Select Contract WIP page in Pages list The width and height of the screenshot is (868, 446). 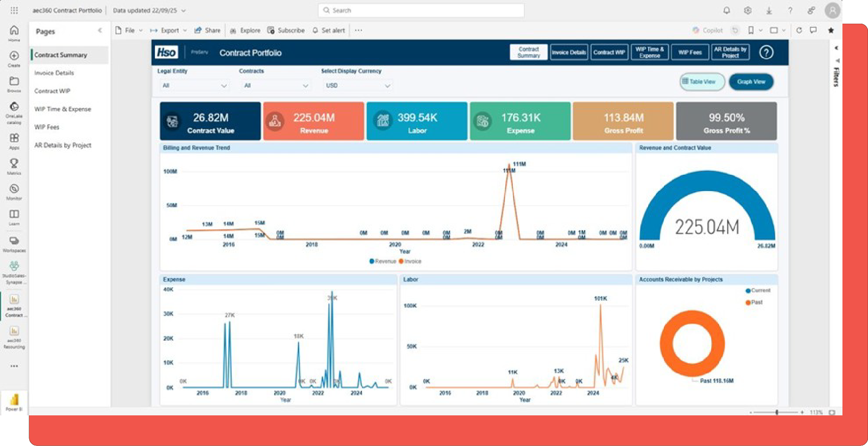point(70,91)
